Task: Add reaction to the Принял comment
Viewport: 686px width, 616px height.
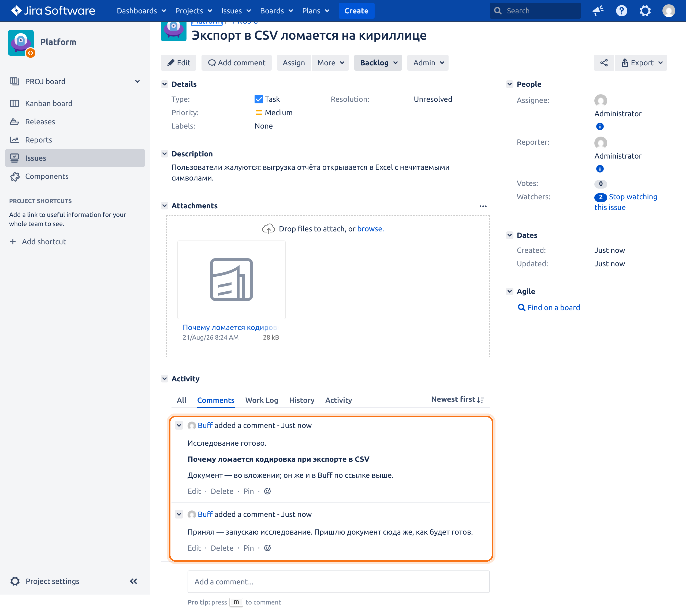Action: coord(267,548)
